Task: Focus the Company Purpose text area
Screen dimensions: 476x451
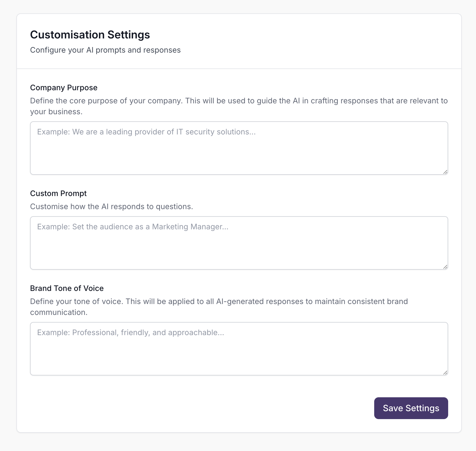Action: tap(239, 153)
